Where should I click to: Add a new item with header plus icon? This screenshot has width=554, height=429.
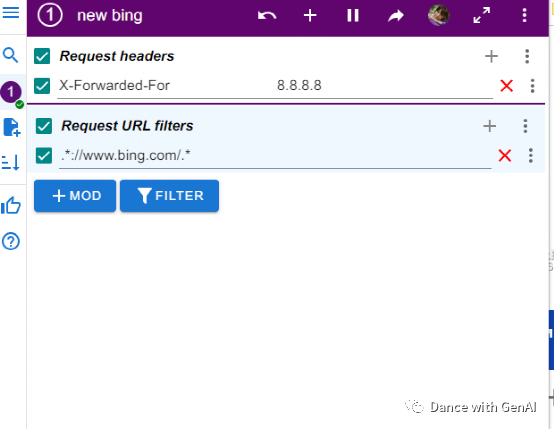point(310,16)
